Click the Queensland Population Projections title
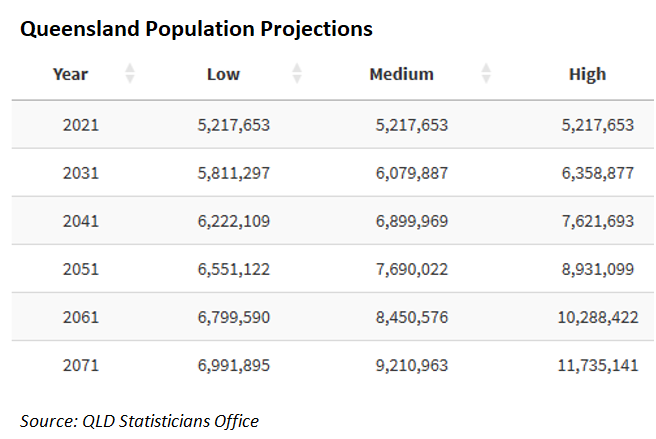The height and width of the screenshot is (439, 656). click(196, 29)
